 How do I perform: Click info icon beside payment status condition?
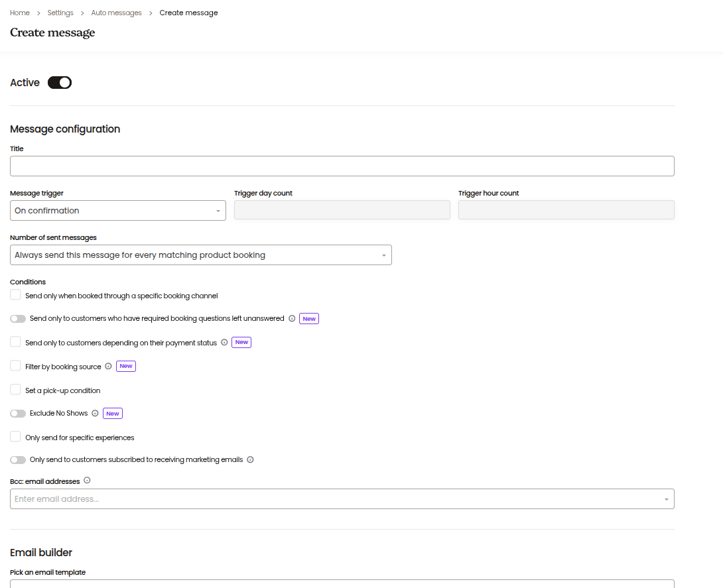tap(224, 342)
